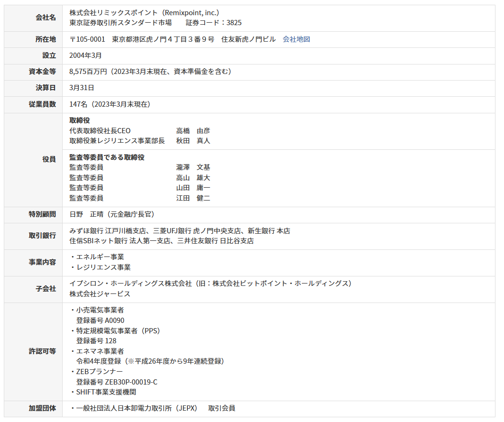Screen dimensions: 504x422
Task: Click the 代表取締役社長CEO title
Action: click(x=100, y=131)
